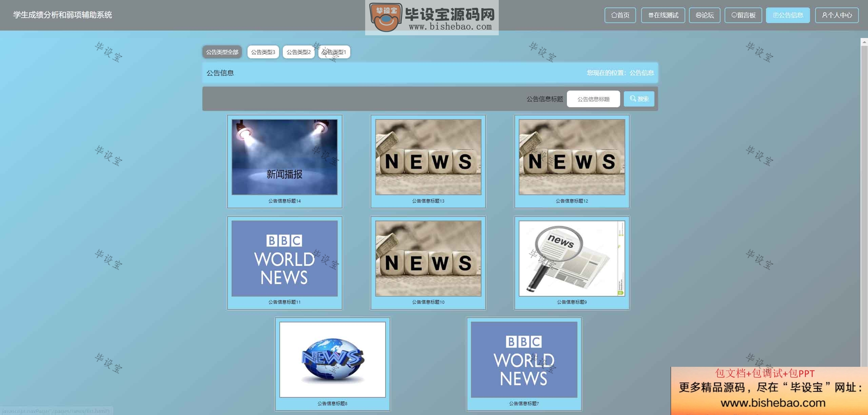868x415 pixels.
Task: Click the breadcrumb 您现在的位置：公告信息
Action: pyautogui.click(x=620, y=73)
